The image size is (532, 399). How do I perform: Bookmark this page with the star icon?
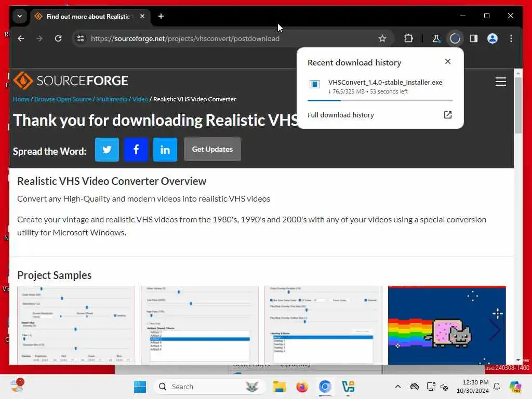coord(382,38)
